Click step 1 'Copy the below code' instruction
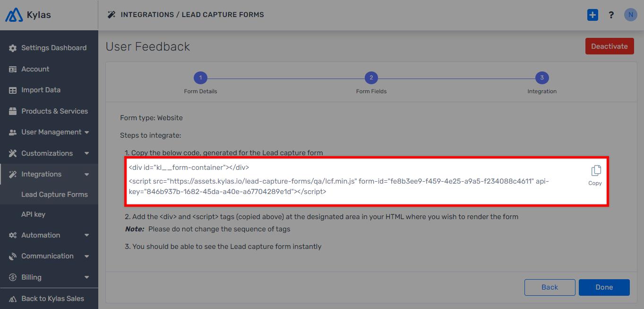The width and height of the screenshot is (644, 309). (x=224, y=153)
